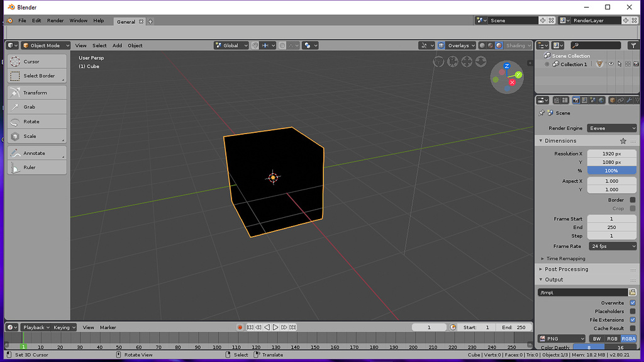The image size is (644, 362).
Task: Play the animation forward
Action: coord(275,327)
